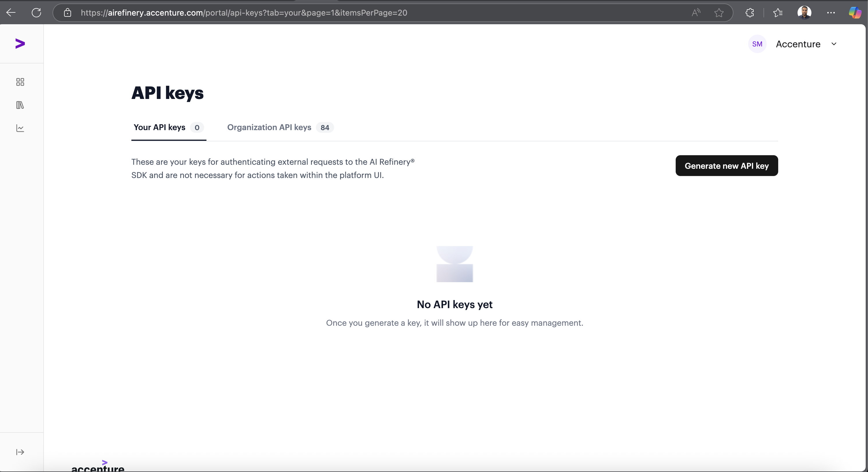Viewport: 868px width, 472px height.
Task: Go back with the browser back arrow
Action: point(11,13)
